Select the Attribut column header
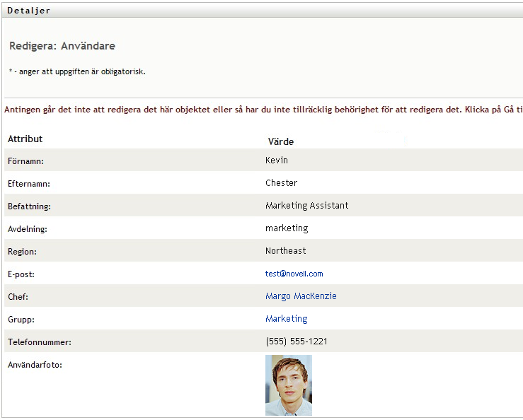Image resolution: width=523 pixels, height=420 pixels. (x=25, y=139)
